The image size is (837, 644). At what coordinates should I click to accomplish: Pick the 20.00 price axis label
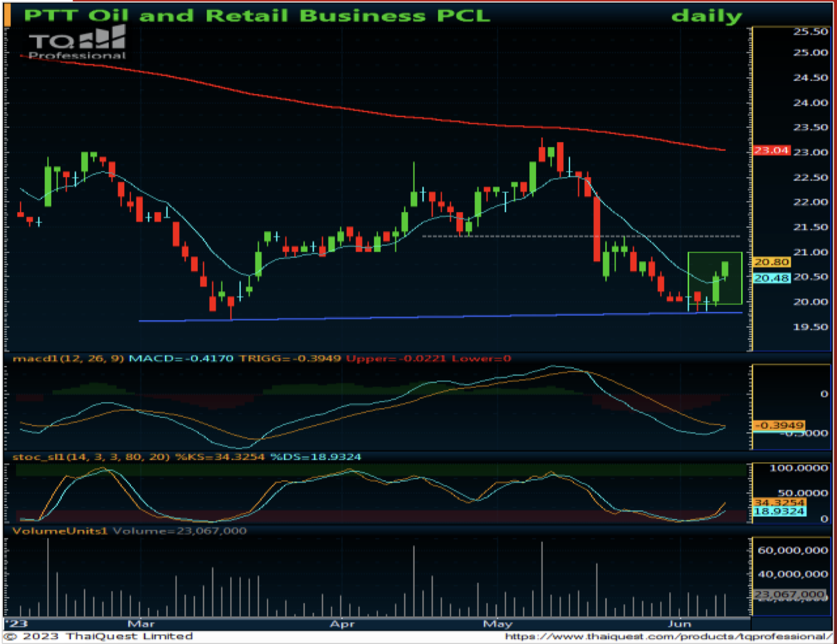[x=810, y=302]
